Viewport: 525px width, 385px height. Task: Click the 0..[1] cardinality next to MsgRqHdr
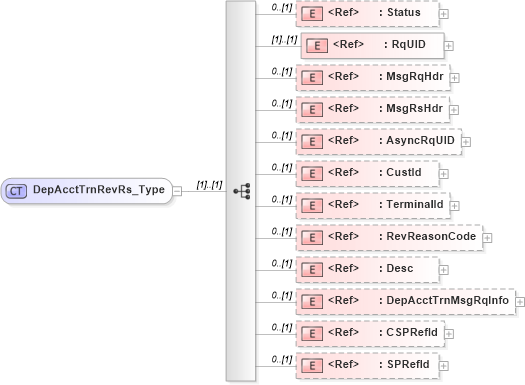click(282, 72)
